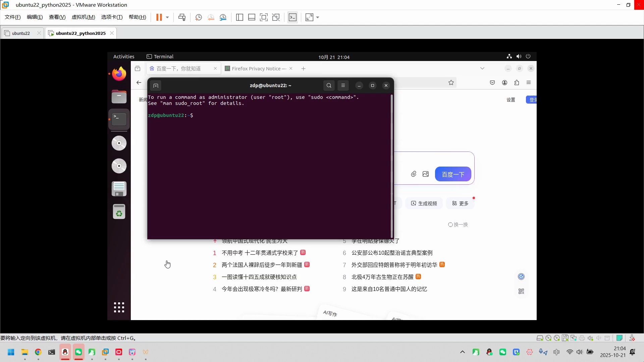Take a snapshot of this virtual machine
Viewport: 644px width, 362px height.
pyautogui.click(x=199, y=17)
